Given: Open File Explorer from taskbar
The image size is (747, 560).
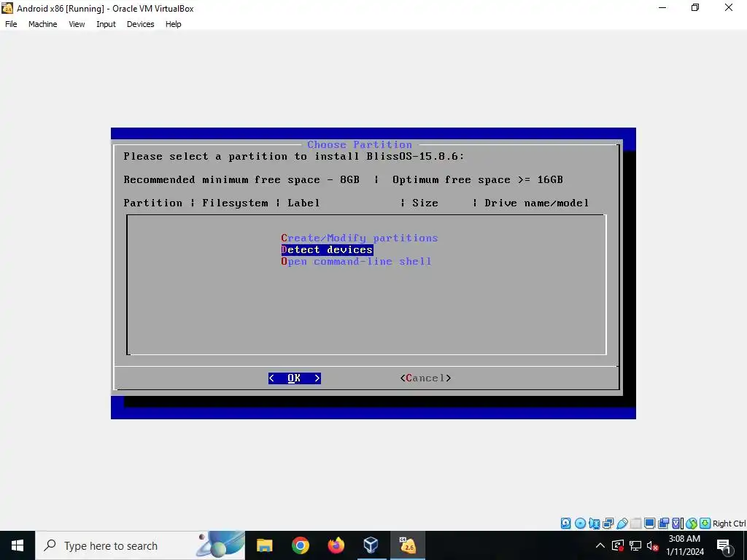Looking at the screenshot, I should point(264,545).
